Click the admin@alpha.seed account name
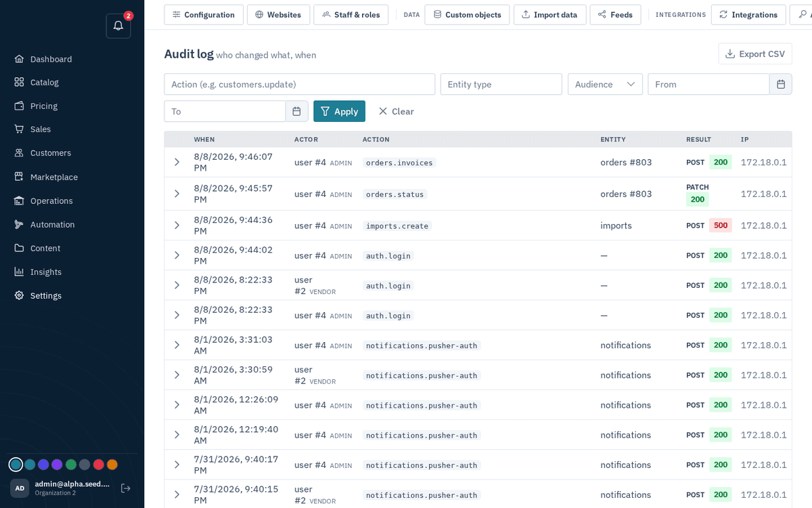 click(x=72, y=484)
